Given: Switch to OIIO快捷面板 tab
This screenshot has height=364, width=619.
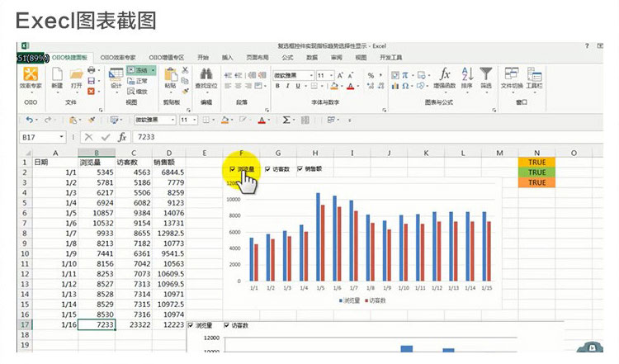Looking at the screenshot, I should [70, 57].
